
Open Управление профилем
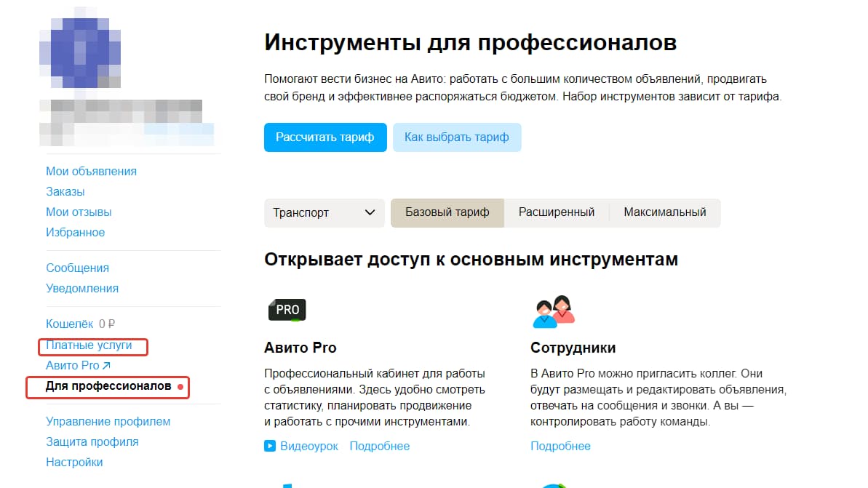click(108, 422)
